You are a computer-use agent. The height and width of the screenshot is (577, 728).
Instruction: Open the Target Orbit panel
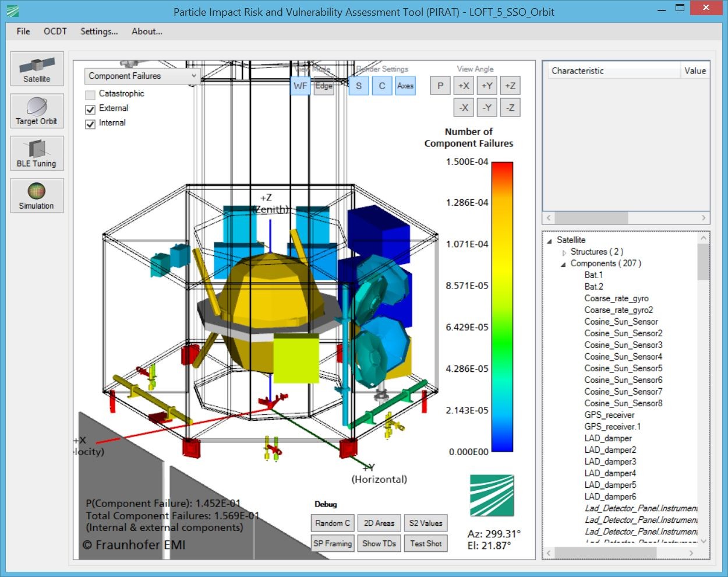click(37, 111)
